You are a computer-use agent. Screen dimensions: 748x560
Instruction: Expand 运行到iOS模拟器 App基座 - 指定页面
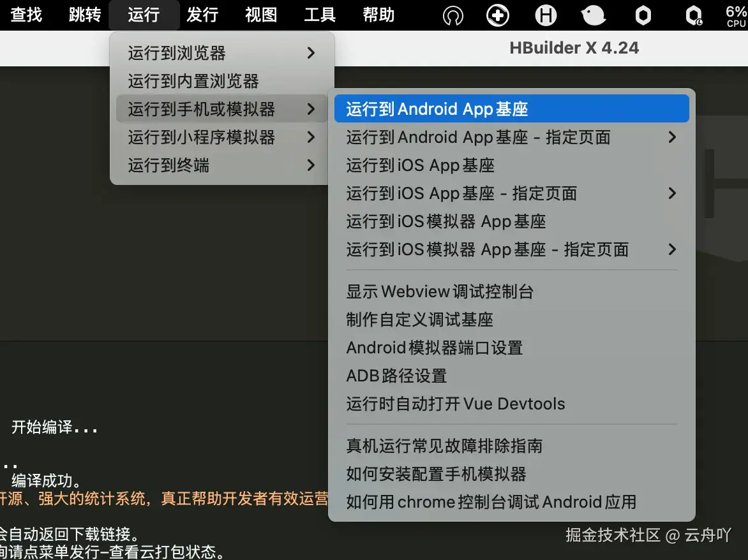[x=511, y=249]
